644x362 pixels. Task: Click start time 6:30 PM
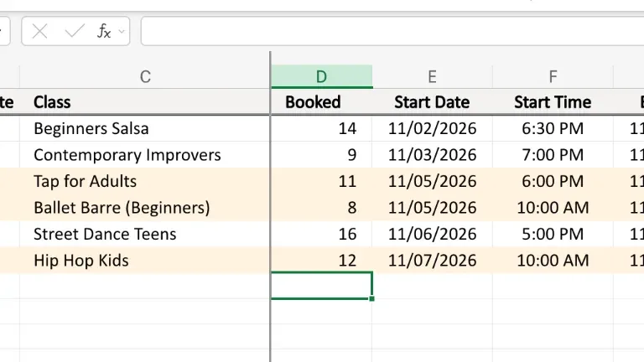click(553, 128)
